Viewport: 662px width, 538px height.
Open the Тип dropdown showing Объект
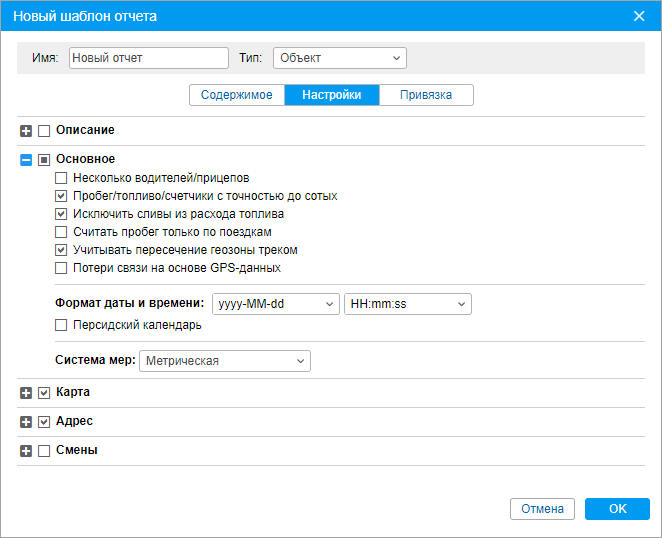coord(339,58)
